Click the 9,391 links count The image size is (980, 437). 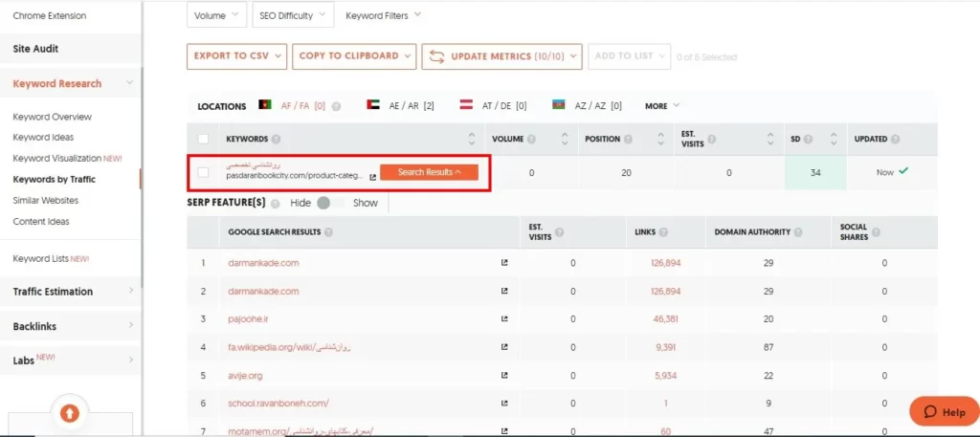pos(666,347)
